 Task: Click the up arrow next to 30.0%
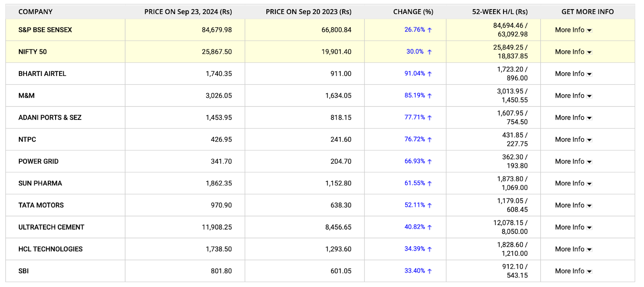[x=429, y=52]
